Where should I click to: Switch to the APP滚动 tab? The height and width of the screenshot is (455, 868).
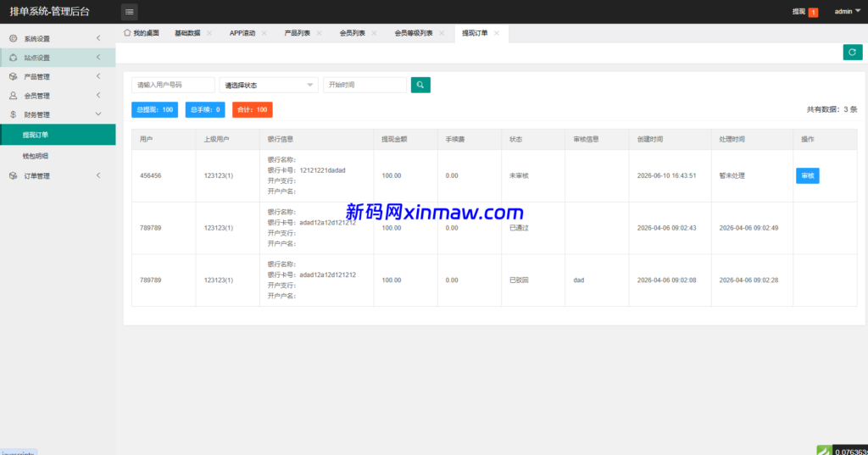242,33
